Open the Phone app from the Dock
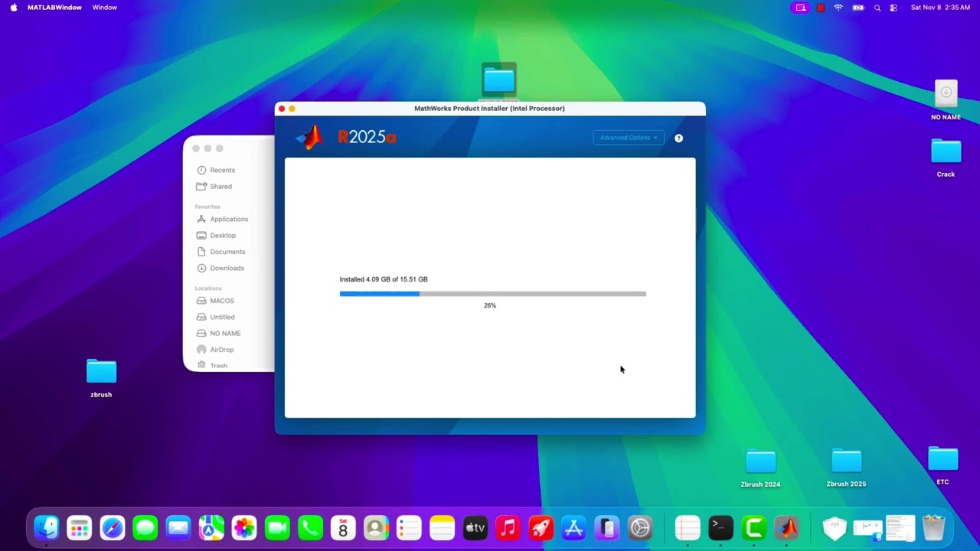The image size is (980, 551). pyautogui.click(x=310, y=527)
